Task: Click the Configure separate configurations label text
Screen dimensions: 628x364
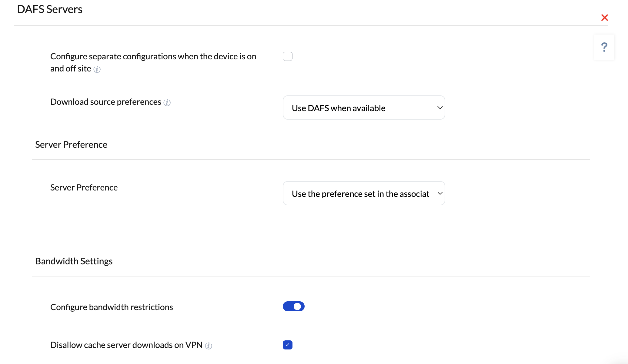Action: coord(153,62)
